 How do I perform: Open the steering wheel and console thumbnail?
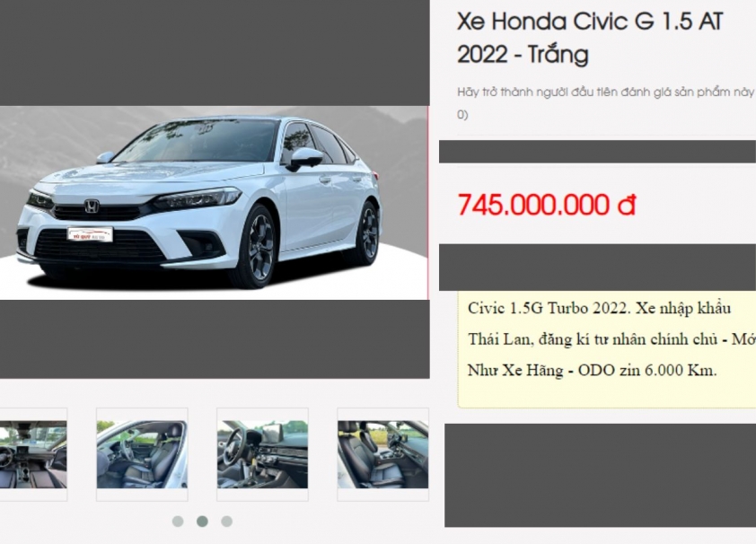[x=262, y=454]
